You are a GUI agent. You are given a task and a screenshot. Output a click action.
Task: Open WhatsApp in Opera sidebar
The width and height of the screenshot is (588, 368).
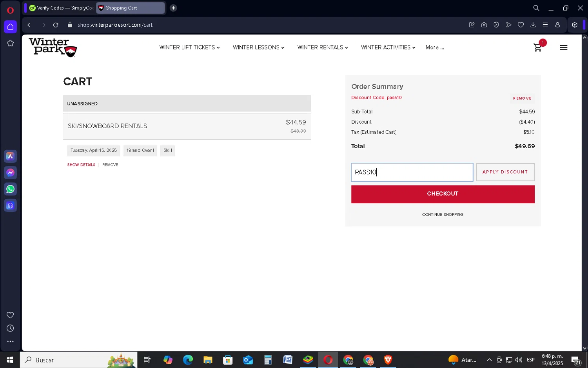tap(10, 189)
